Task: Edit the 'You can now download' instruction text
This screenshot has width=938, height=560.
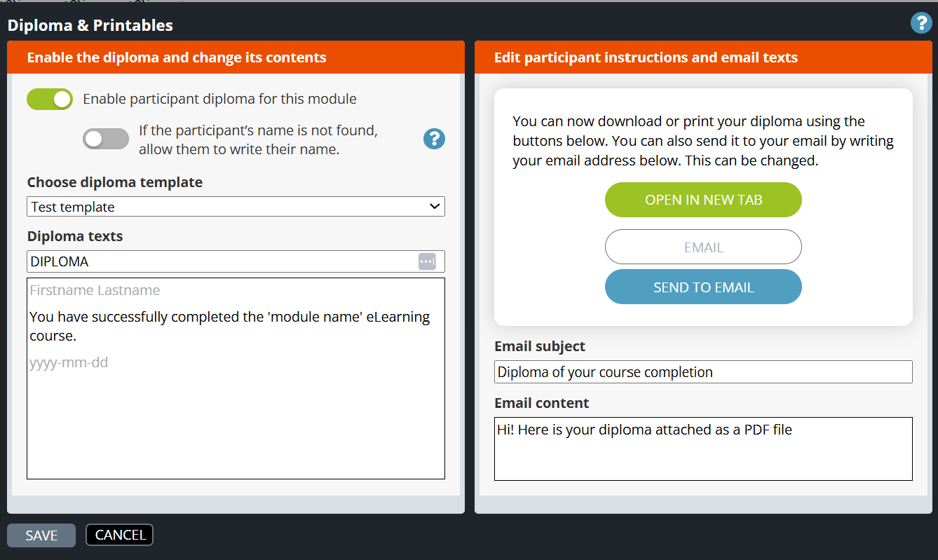Action: [x=702, y=141]
